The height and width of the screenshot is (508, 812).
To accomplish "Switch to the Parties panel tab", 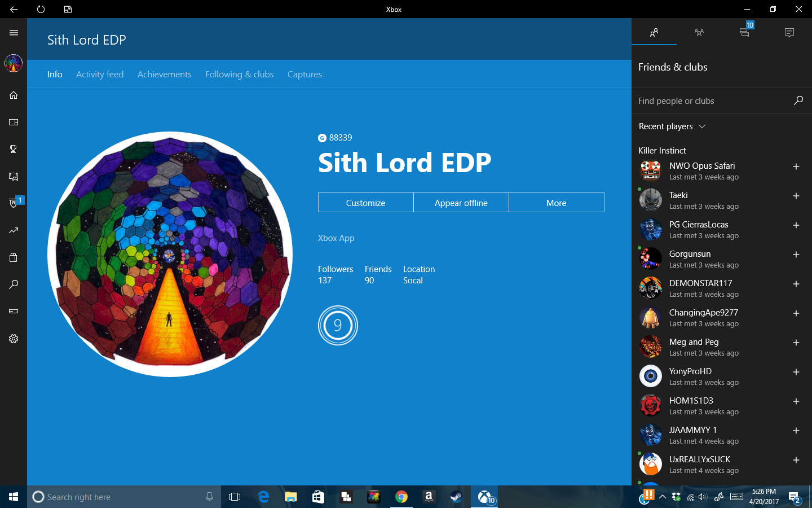I will click(x=699, y=33).
